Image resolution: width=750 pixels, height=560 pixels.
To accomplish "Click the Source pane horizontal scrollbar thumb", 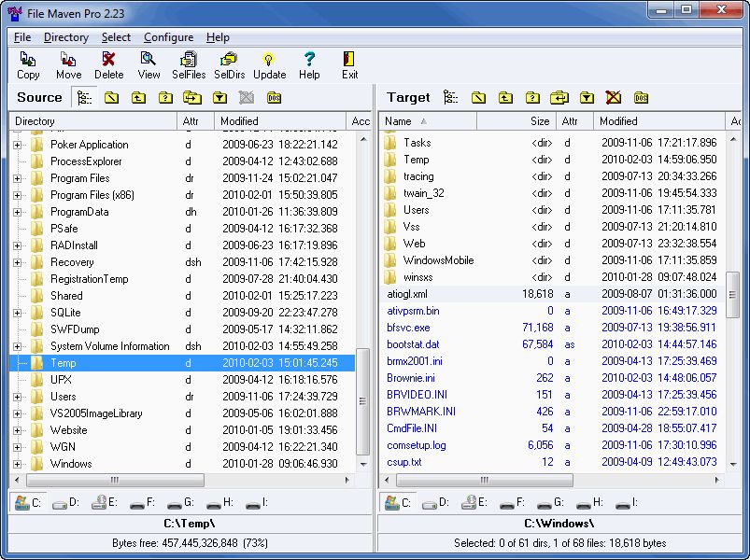I will point(115,480).
